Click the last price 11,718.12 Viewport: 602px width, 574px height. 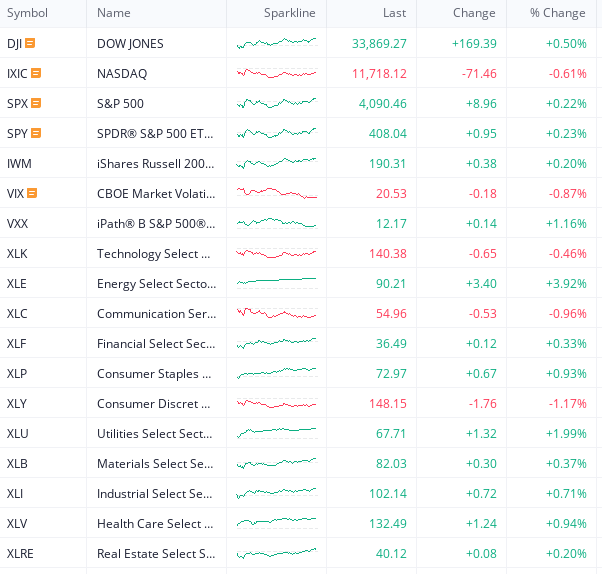tap(379, 74)
